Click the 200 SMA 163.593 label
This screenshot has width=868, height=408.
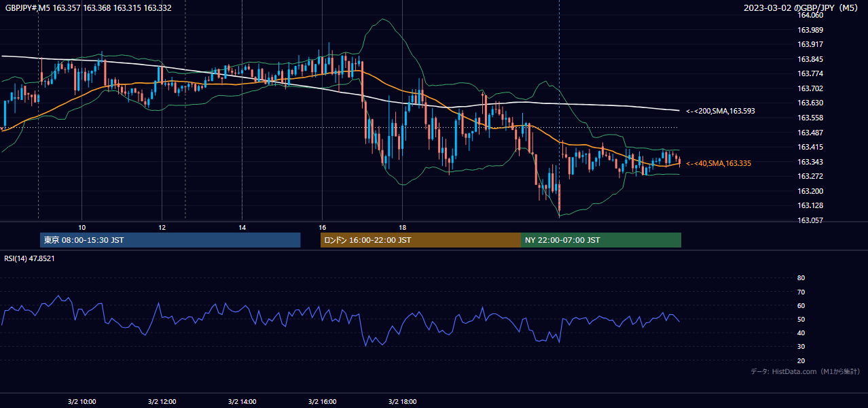(720, 111)
